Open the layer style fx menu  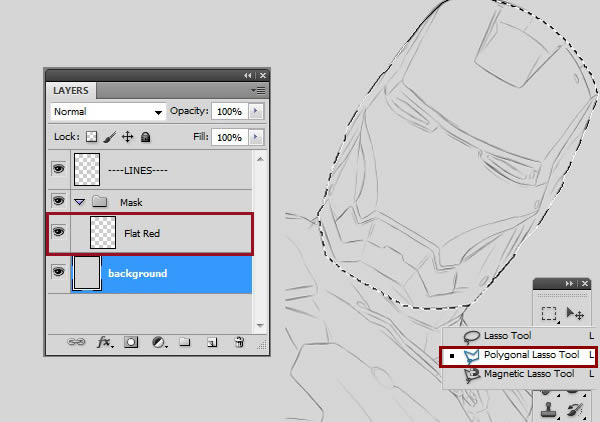click(x=104, y=342)
